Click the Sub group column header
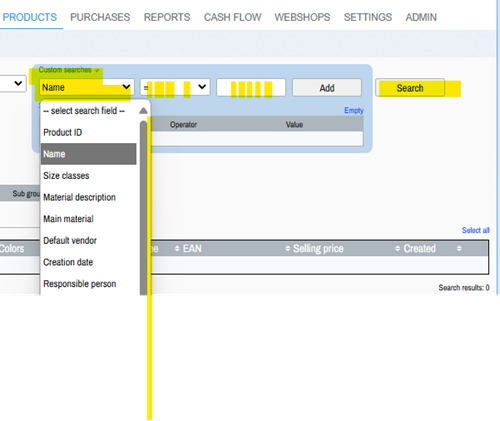Image resolution: width=500 pixels, height=421 pixels. (26, 194)
